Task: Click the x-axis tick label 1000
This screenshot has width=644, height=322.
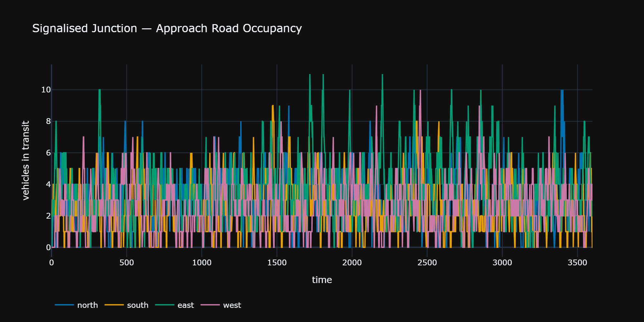Action: point(202,263)
